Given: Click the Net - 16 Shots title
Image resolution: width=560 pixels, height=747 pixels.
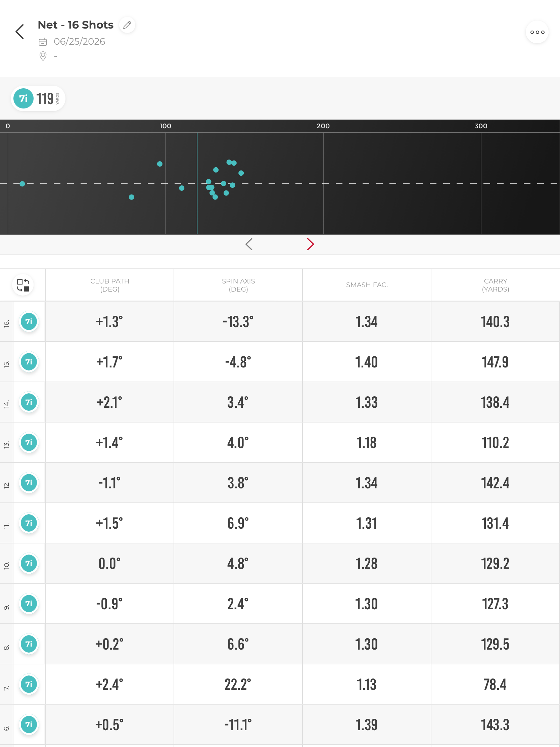Looking at the screenshot, I should [x=76, y=25].
